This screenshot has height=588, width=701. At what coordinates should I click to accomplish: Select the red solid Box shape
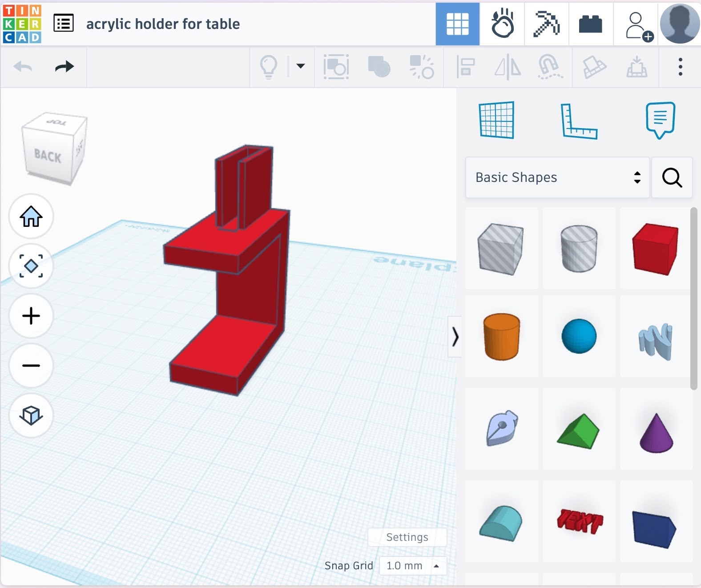tap(656, 249)
